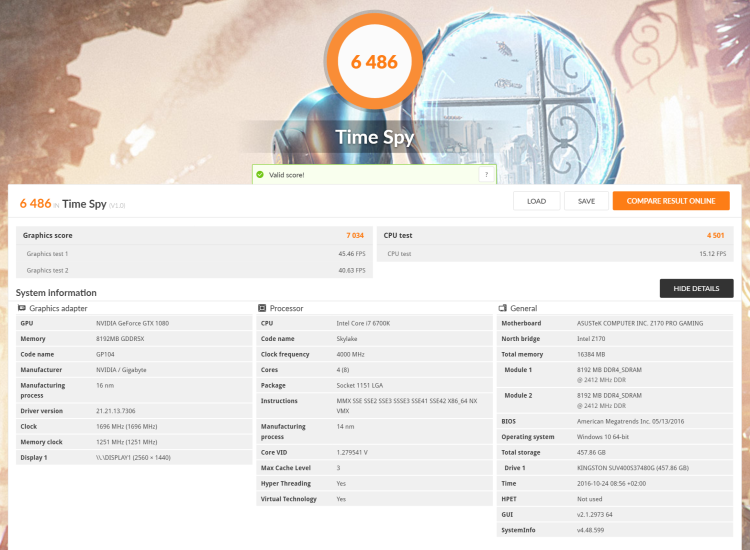Click Drive 1 KINGSTON entry

(x=633, y=468)
